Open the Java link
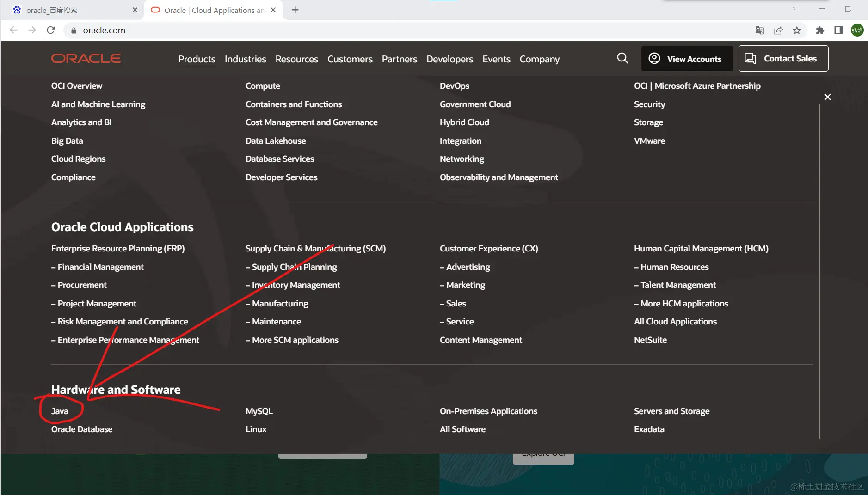The height and width of the screenshot is (495, 868). 60,411
